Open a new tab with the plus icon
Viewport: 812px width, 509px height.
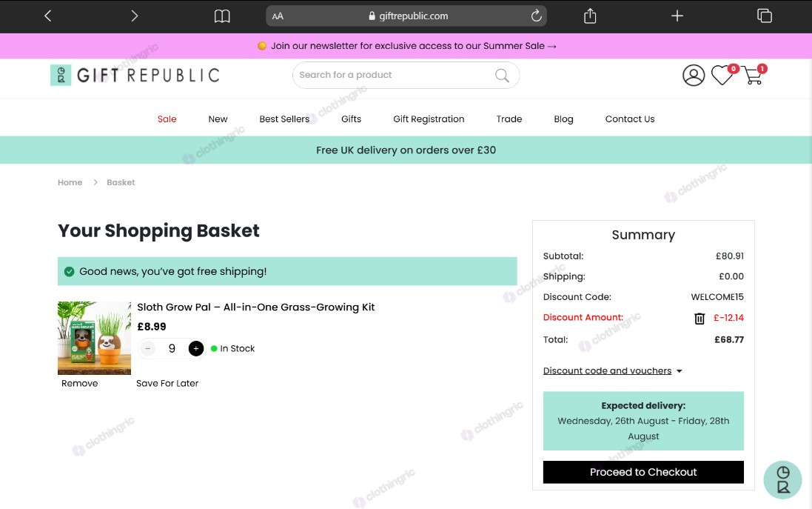pos(677,16)
